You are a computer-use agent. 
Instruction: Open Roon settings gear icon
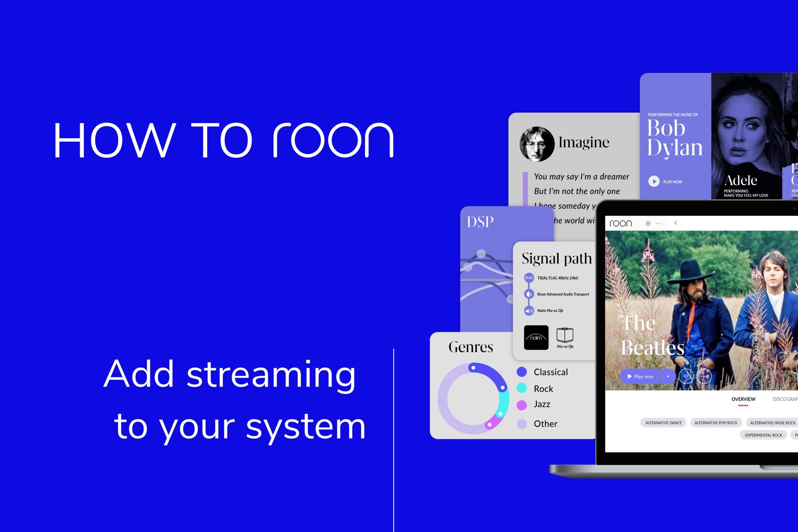[x=648, y=223]
